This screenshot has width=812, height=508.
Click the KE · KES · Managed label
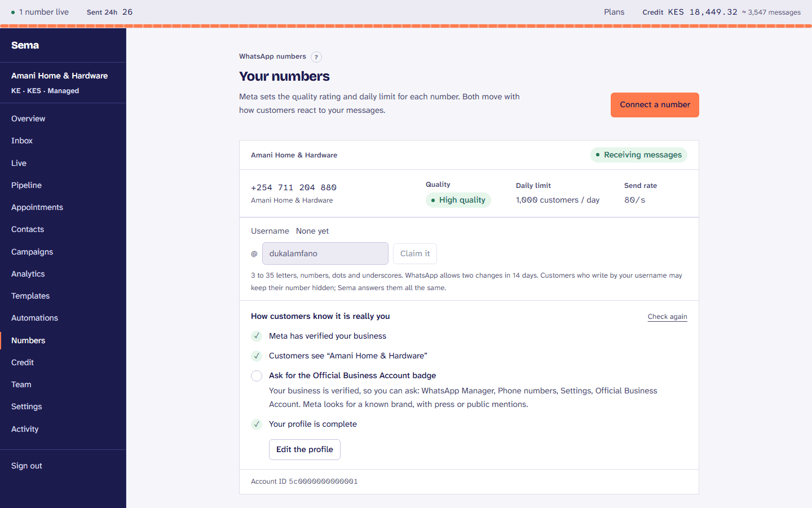(45, 91)
